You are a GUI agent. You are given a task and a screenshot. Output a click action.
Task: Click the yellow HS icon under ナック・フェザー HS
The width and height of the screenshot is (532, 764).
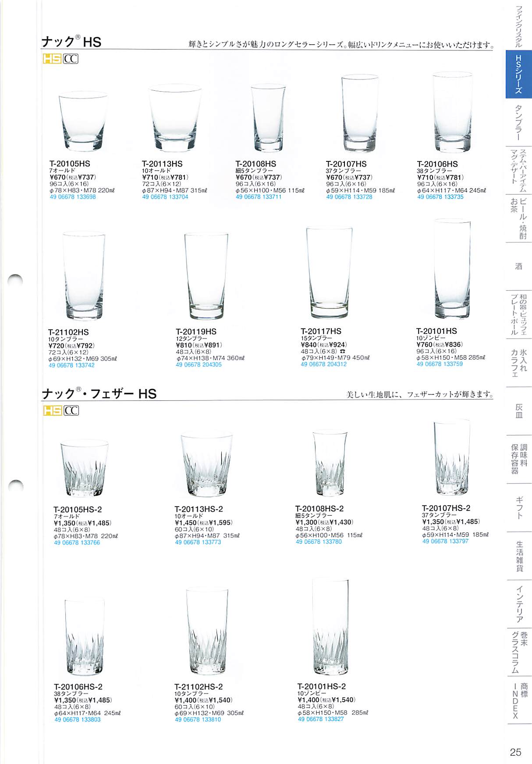53,411
